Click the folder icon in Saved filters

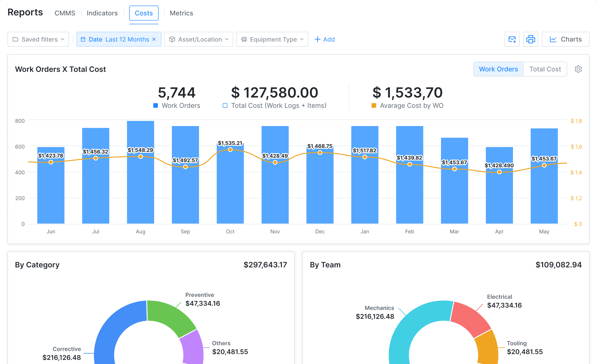(x=15, y=39)
